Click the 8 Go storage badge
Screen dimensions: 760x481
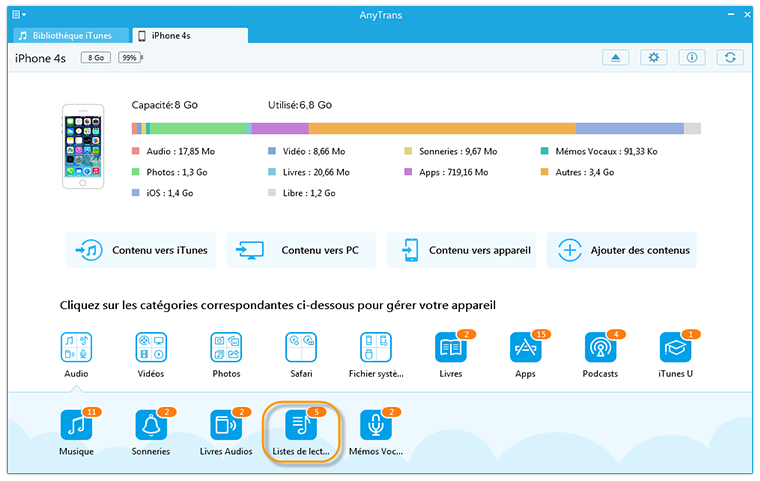[95, 58]
